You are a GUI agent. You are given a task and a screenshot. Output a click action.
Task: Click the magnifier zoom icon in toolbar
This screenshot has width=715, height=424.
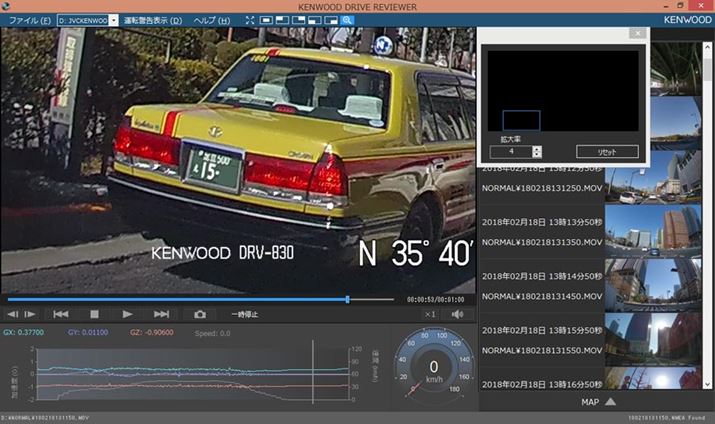click(347, 20)
